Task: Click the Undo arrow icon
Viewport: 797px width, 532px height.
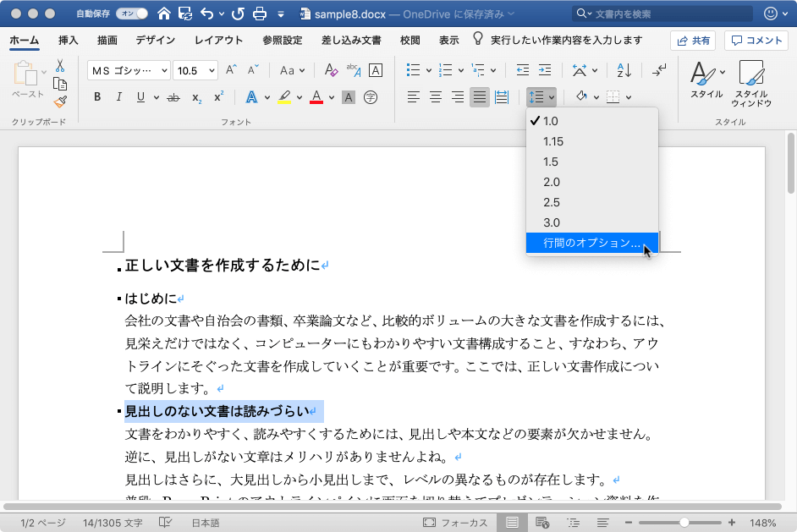Action: [x=207, y=14]
